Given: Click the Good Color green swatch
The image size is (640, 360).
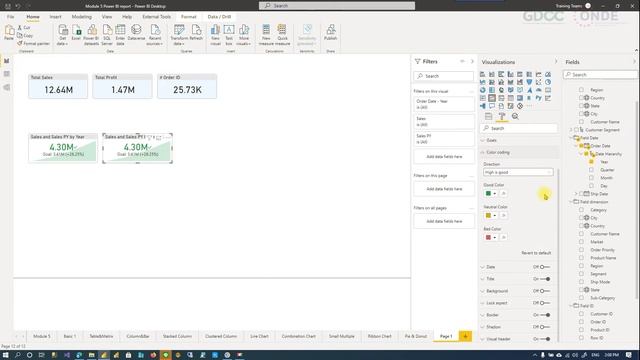Looking at the screenshot, I should [x=488, y=193].
